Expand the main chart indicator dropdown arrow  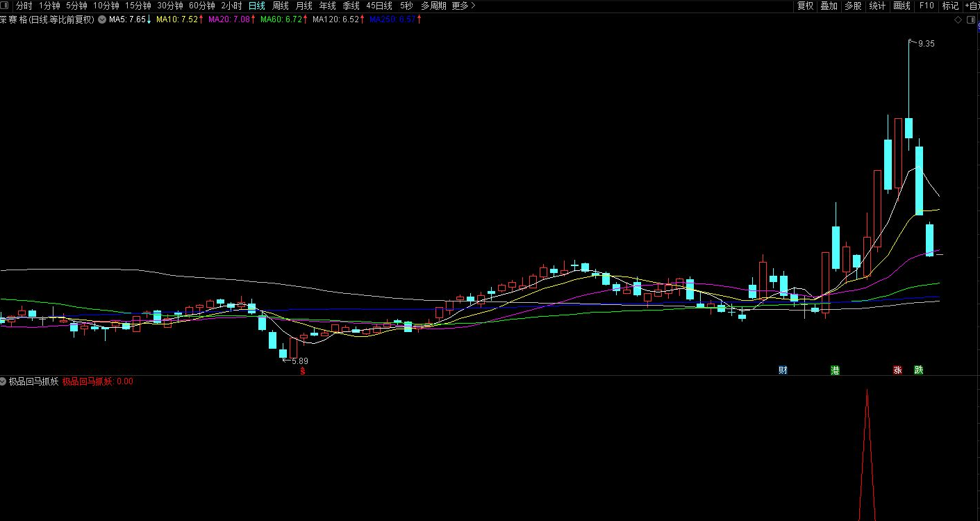click(x=102, y=19)
